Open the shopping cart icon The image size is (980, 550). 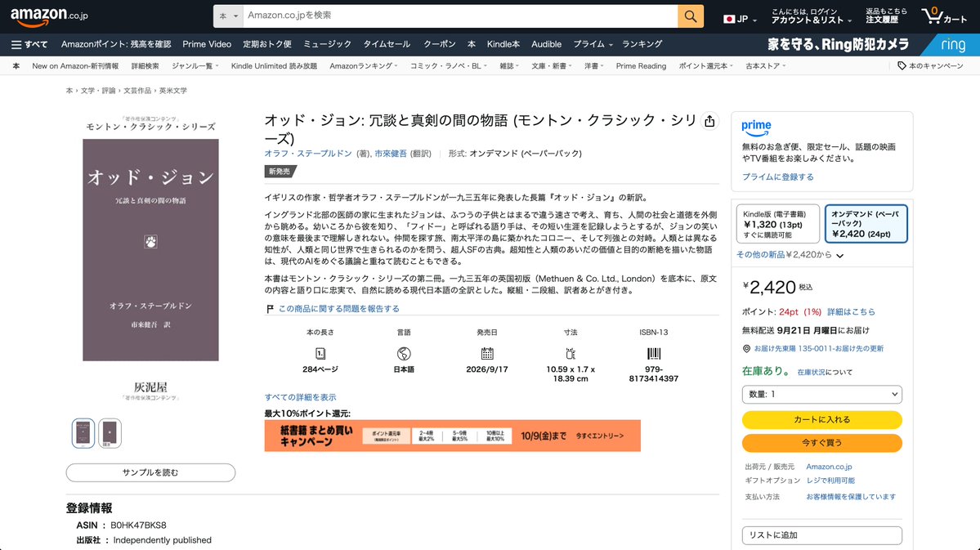(944, 16)
